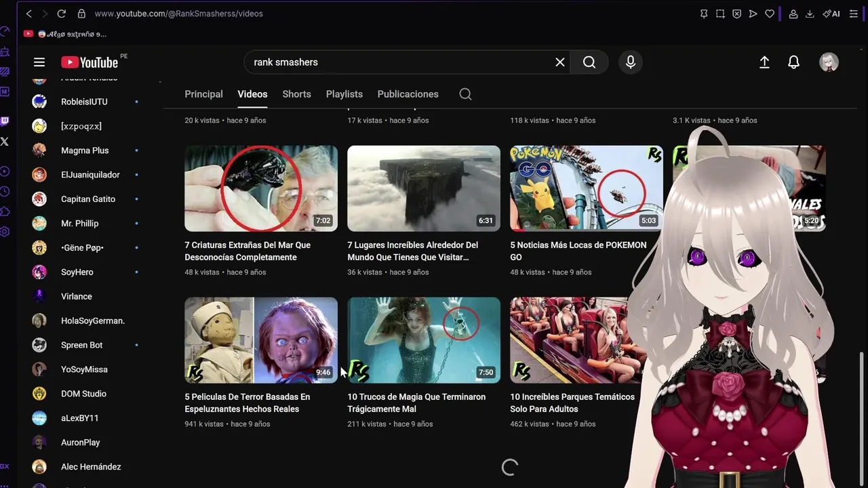
Task: Play '7 Criaturas Extrañas Del Mar' thumbnail
Action: coord(261,188)
